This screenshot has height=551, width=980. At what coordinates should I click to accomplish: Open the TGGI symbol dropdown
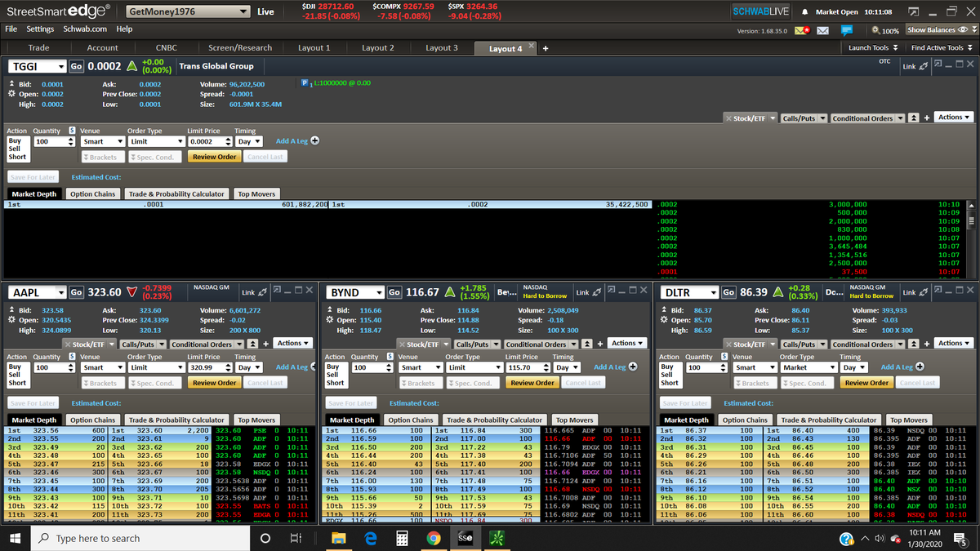coord(61,66)
